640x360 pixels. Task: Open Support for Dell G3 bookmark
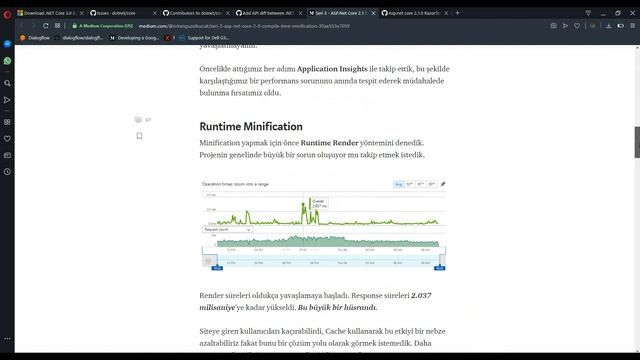[204, 38]
